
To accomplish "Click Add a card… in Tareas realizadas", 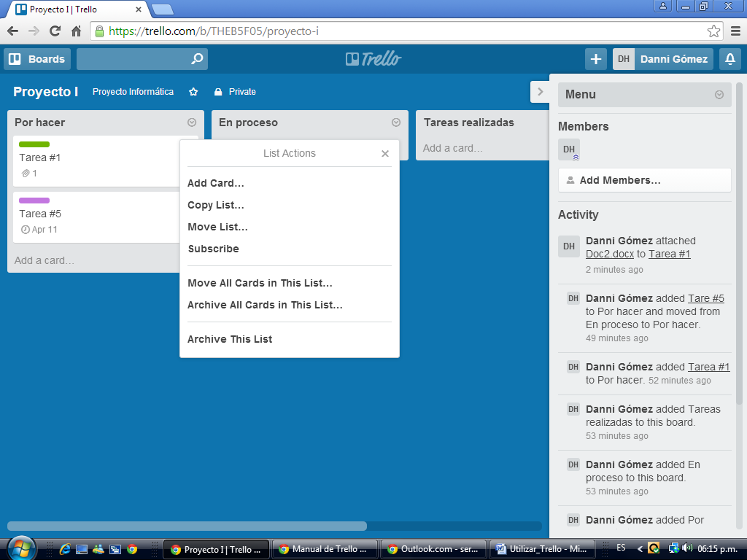I will 452,148.
